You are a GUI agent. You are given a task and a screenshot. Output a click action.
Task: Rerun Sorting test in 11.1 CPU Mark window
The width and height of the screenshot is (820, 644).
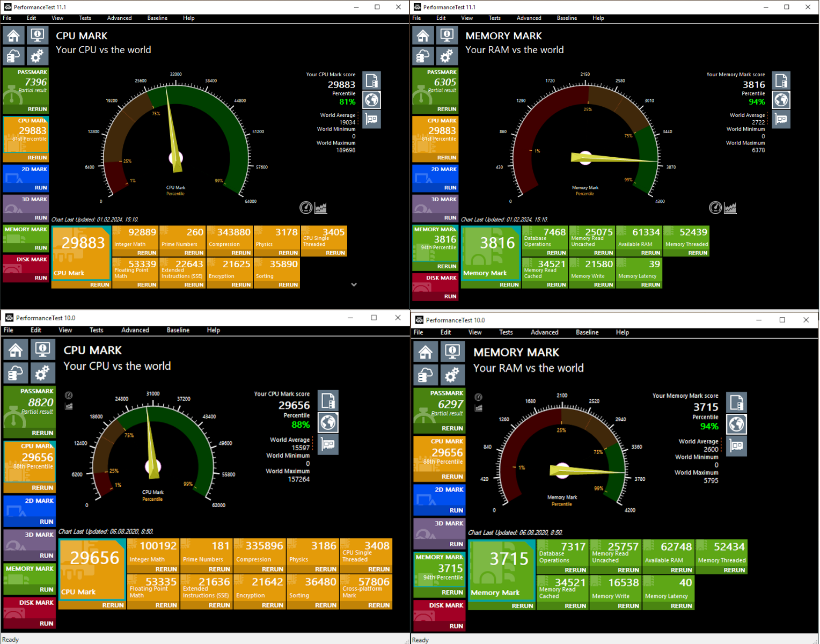[x=288, y=285]
